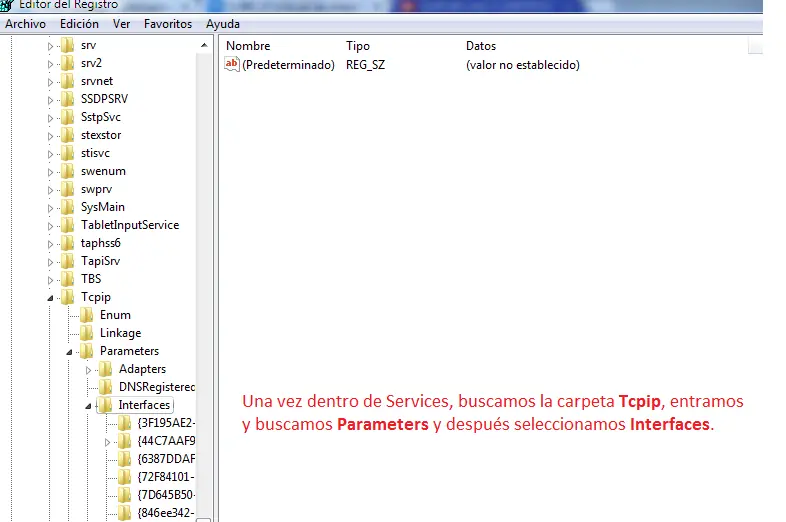Select the {3F195AE2- interface key
This screenshot has width=786, height=522.
click(x=166, y=423)
